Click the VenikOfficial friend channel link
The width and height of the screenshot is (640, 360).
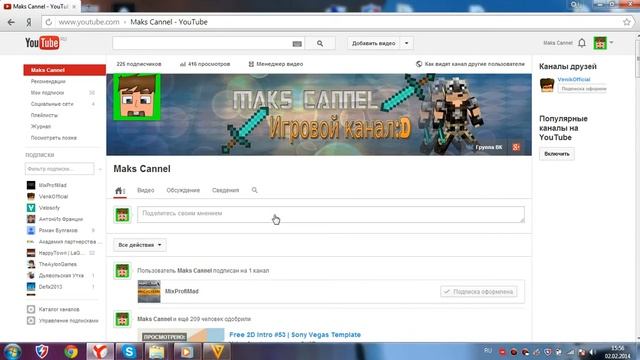[574, 79]
